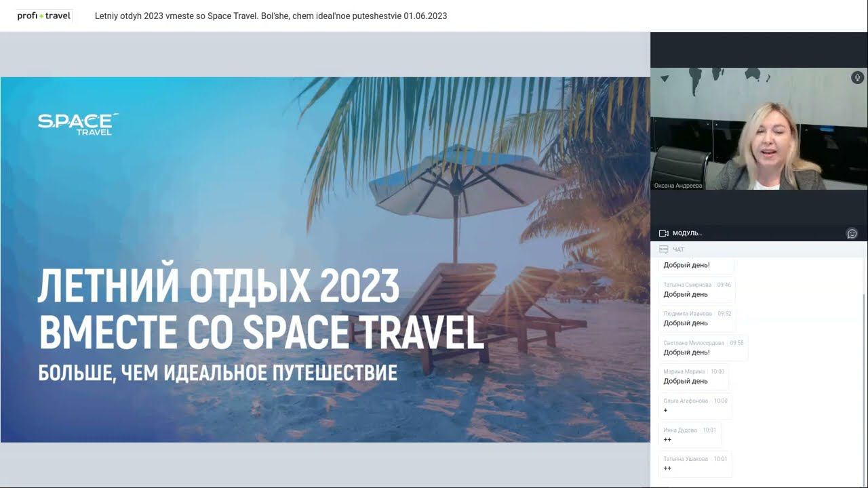Image resolution: width=868 pixels, height=488 pixels.
Task: Select the ЧАТ panel header
Action: coord(759,249)
